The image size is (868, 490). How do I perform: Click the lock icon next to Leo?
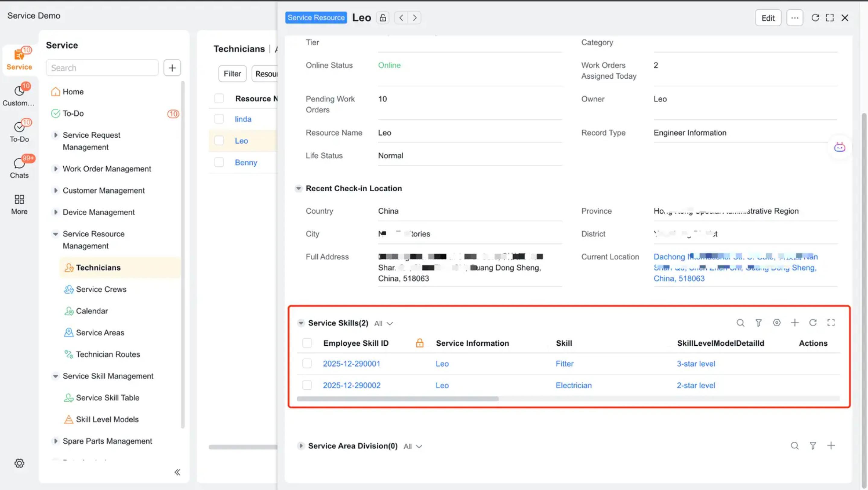tap(382, 17)
